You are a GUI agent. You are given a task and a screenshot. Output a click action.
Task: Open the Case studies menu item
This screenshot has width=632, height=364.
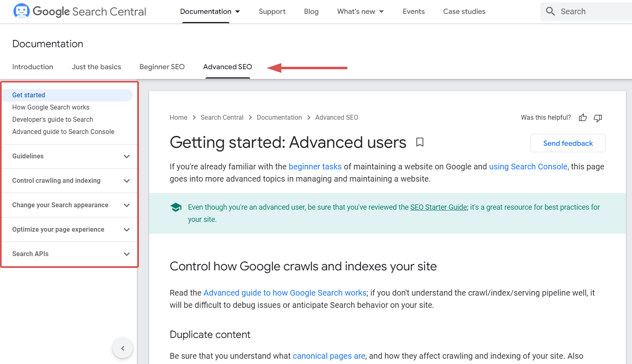[x=464, y=11]
